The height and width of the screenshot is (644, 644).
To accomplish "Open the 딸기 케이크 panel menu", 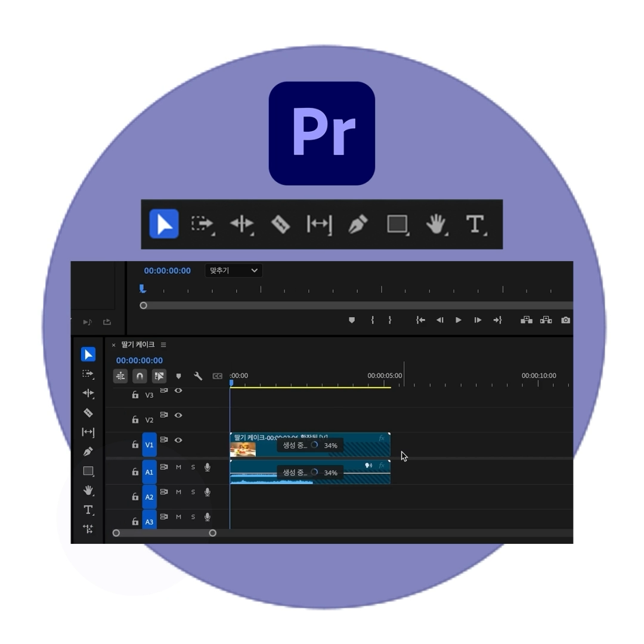I will tap(163, 345).
